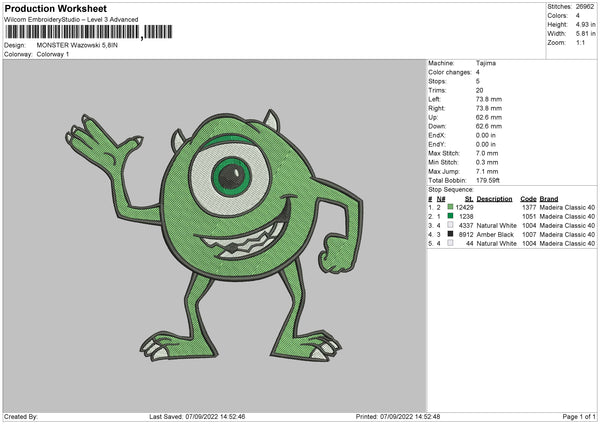Click the Stops value '5'
The width and height of the screenshot is (600, 424).
tap(478, 81)
